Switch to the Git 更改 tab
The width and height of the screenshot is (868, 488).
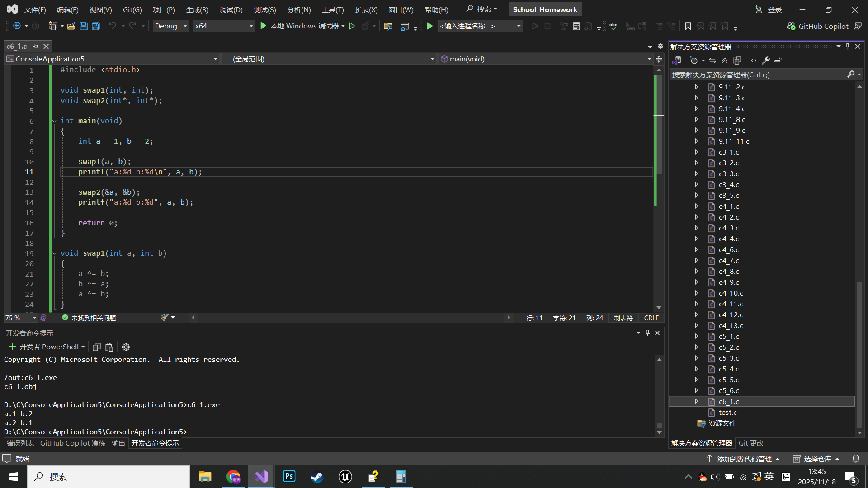coord(750,443)
